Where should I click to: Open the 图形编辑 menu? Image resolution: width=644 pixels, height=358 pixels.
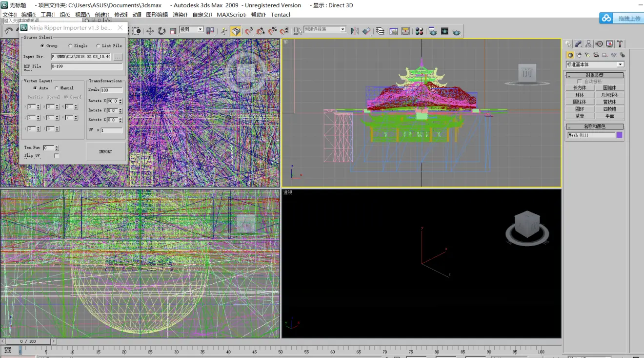coord(157,15)
